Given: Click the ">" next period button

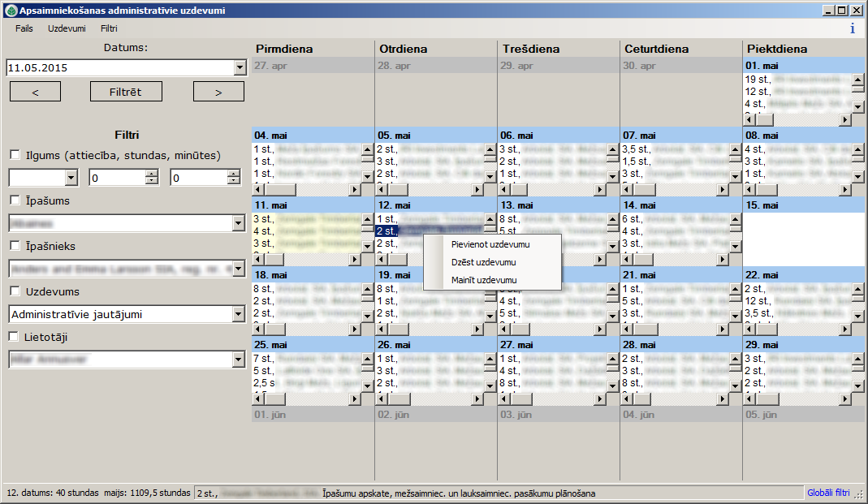Looking at the screenshot, I should click(218, 91).
